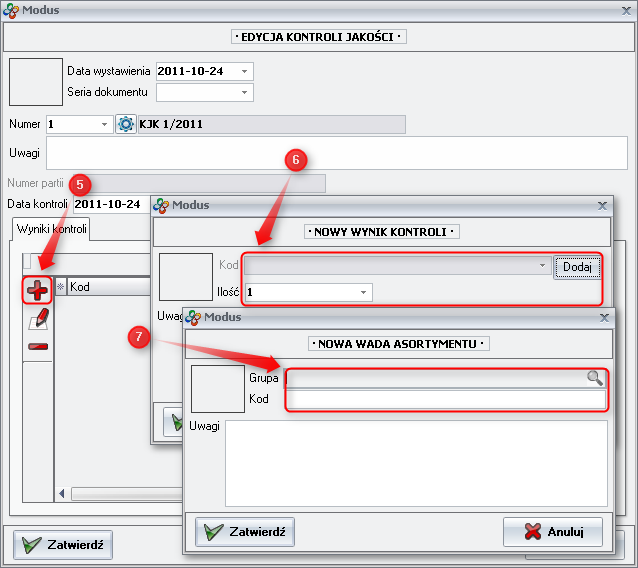Screen dimensions: 638x568
Task: Click Kod field in Nowa wada asortymentu
Action: [x=446, y=399]
